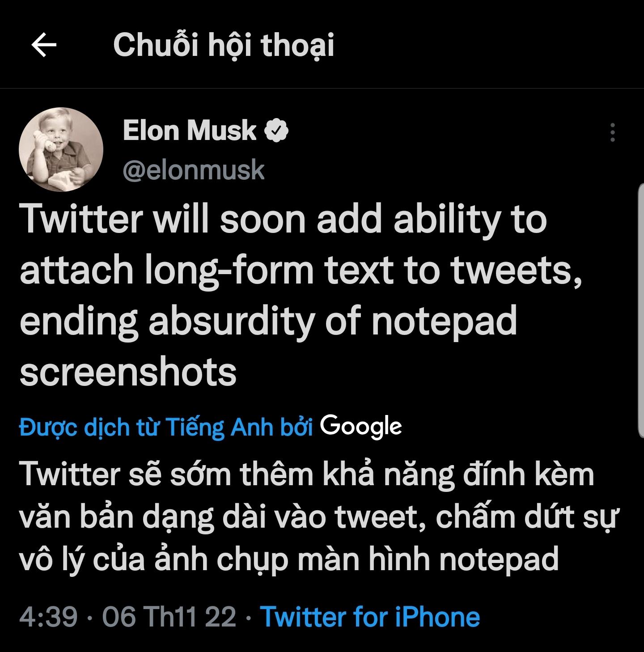Click the translated line starting "Twitter sẽ sớm"
This screenshot has height=652, width=644.
pos(307,474)
